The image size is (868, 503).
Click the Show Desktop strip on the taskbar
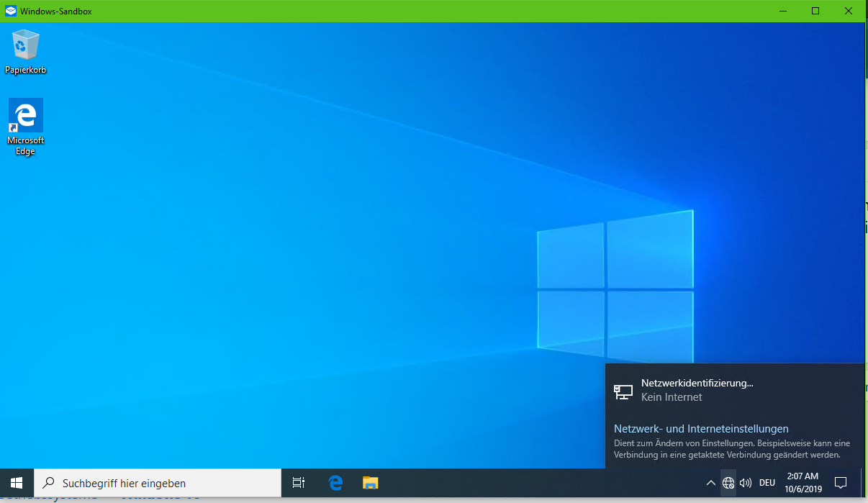click(x=862, y=483)
